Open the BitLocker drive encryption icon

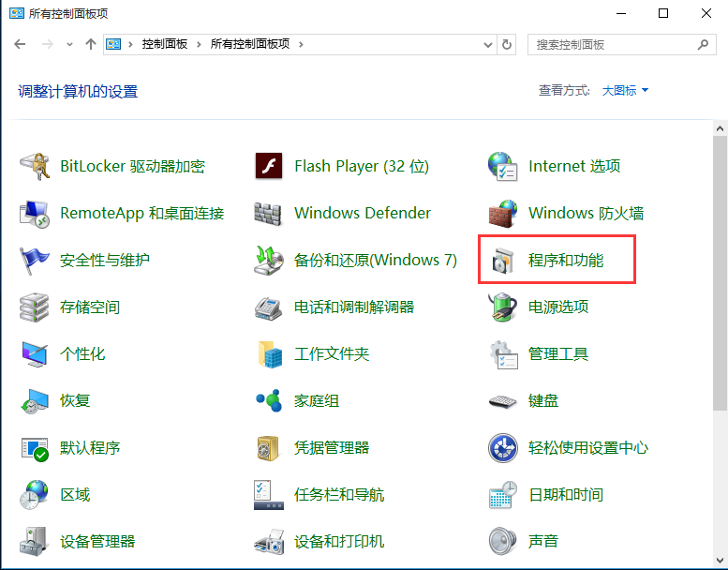(35, 166)
